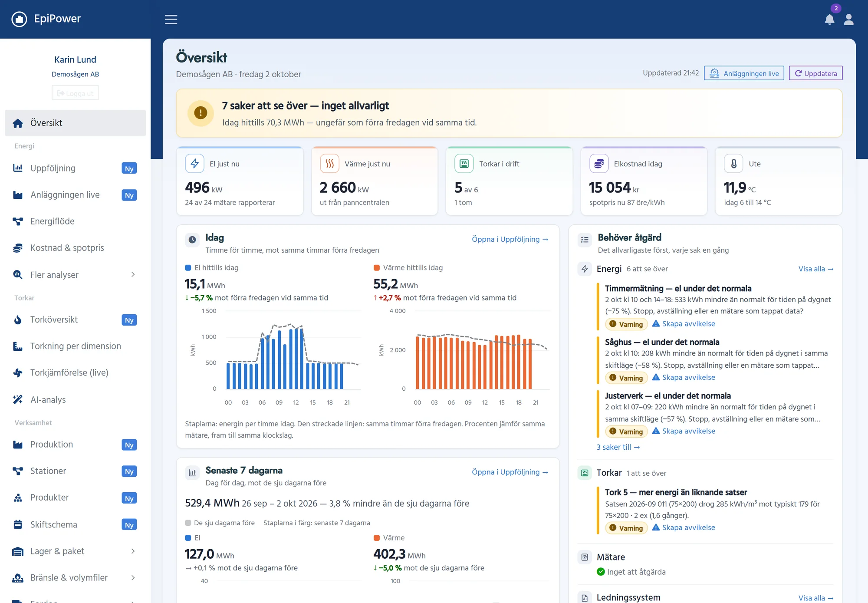The width and height of the screenshot is (868, 603).
Task: Open Idag card's Öppna i Uppföljning link
Action: [510, 239]
